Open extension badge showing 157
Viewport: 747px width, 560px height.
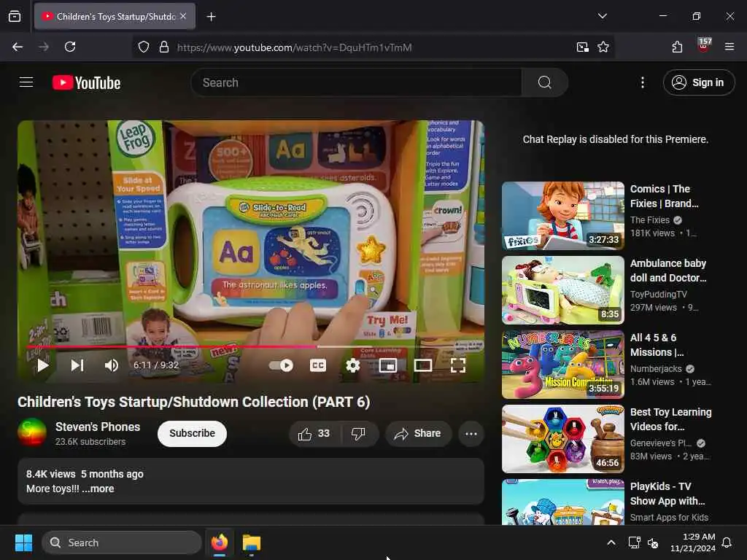pyautogui.click(x=704, y=45)
